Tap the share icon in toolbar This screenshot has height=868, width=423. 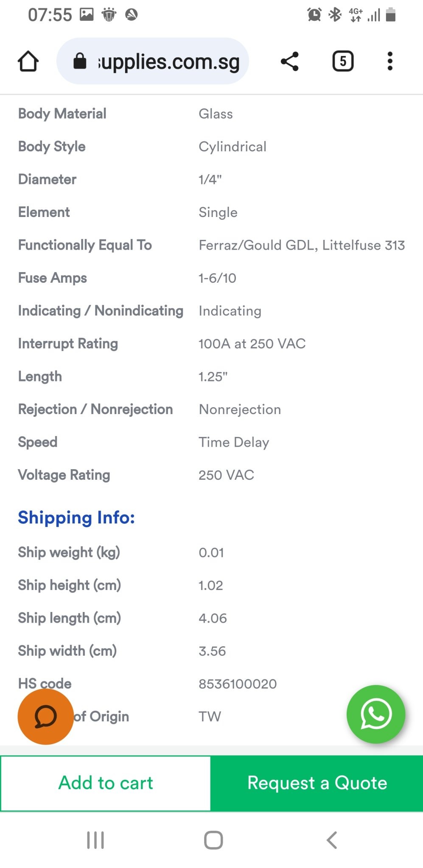[x=290, y=61]
